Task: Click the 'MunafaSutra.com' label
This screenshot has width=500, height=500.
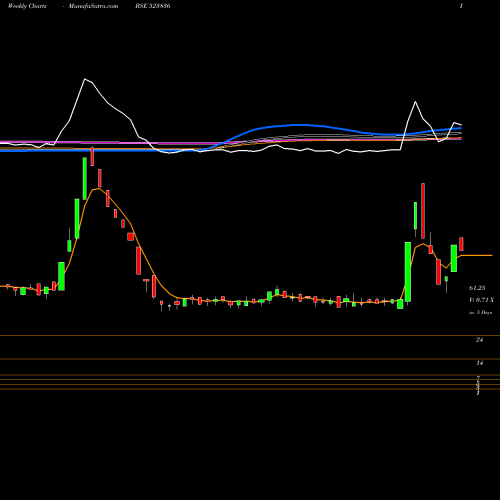Action: (93, 6)
